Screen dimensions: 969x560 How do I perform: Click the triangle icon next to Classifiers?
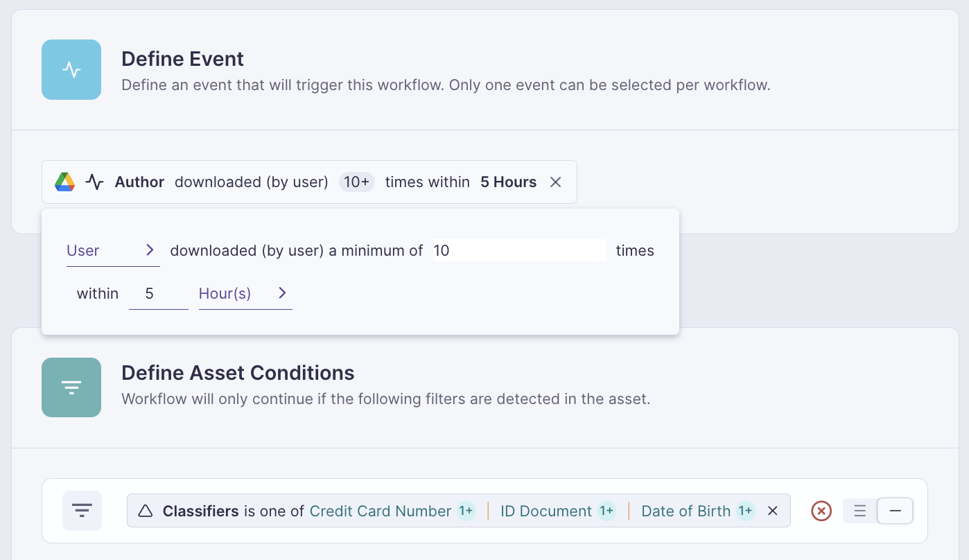(x=145, y=511)
